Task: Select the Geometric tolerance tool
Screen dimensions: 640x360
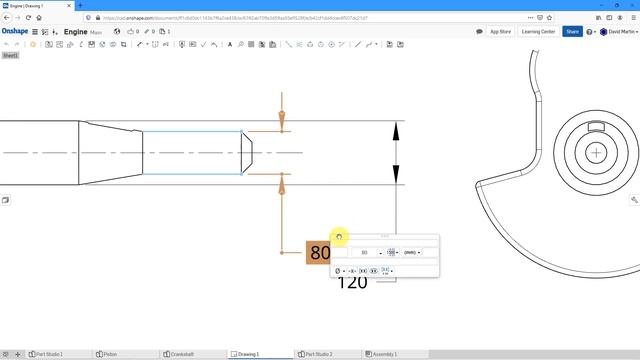Action: coord(193,44)
